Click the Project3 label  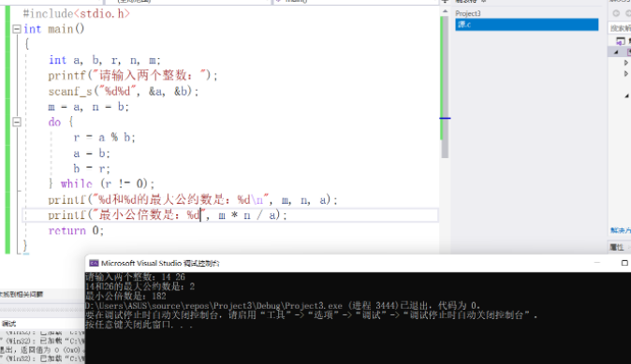click(x=468, y=13)
